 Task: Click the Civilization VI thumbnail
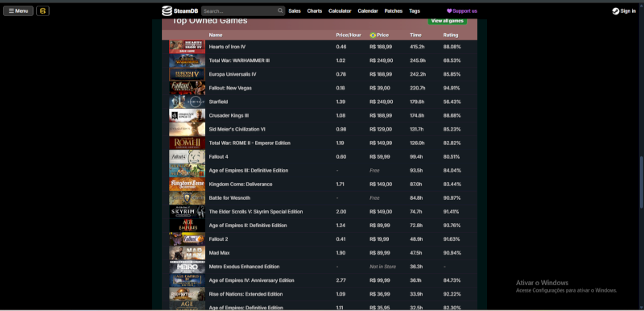(x=188, y=130)
